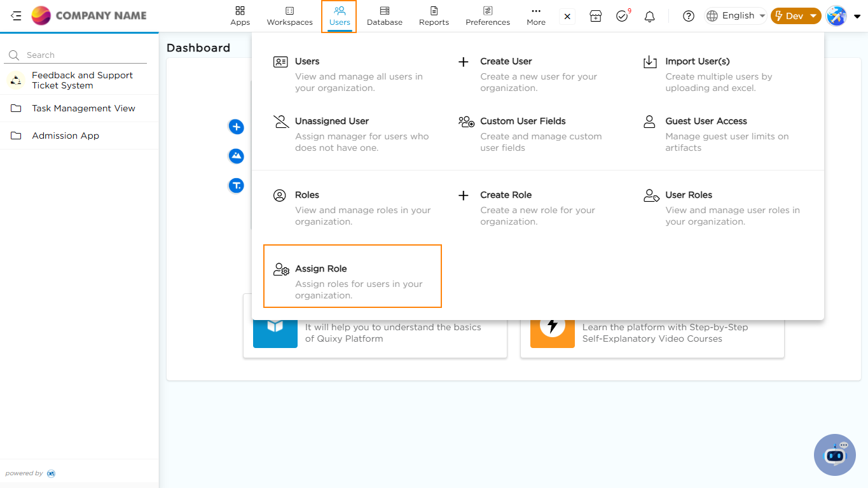The width and height of the screenshot is (868, 488).
Task: Close the pinned item X button
Action: point(567,17)
